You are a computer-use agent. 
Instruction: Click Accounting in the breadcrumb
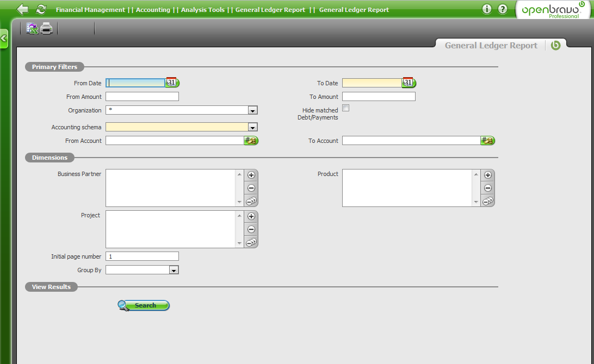click(x=153, y=10)
